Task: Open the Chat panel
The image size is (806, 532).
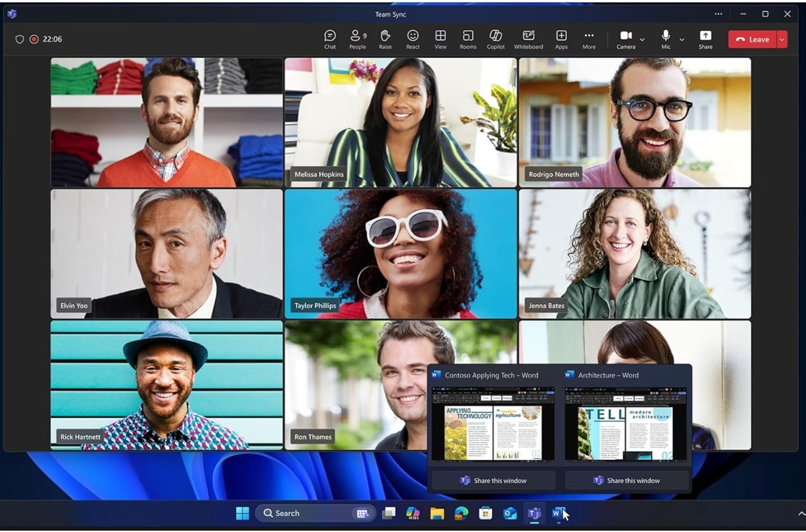Action: click(x=330, y=39)
